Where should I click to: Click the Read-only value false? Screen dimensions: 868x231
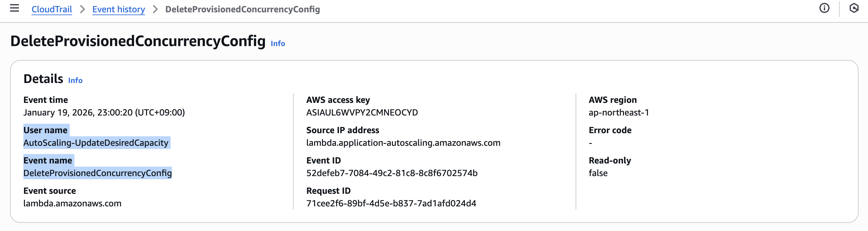pyautogui.click(x=598, y=173)
